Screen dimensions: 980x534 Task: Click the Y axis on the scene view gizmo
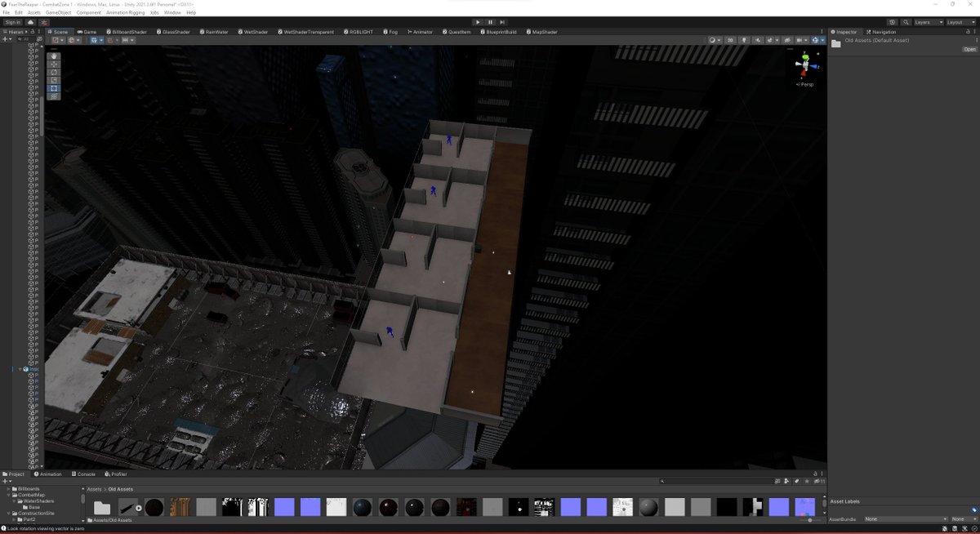point(805,57)
